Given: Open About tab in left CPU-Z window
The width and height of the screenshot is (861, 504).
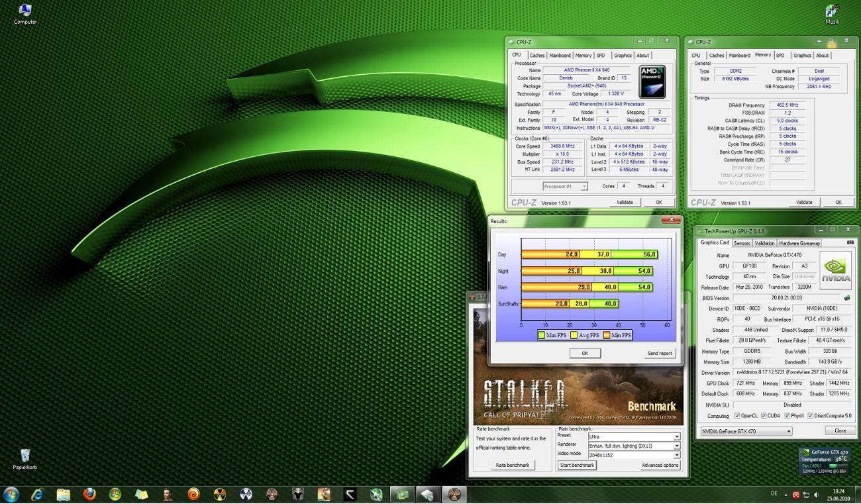Looking at the screenshot, I should [642, 56].
